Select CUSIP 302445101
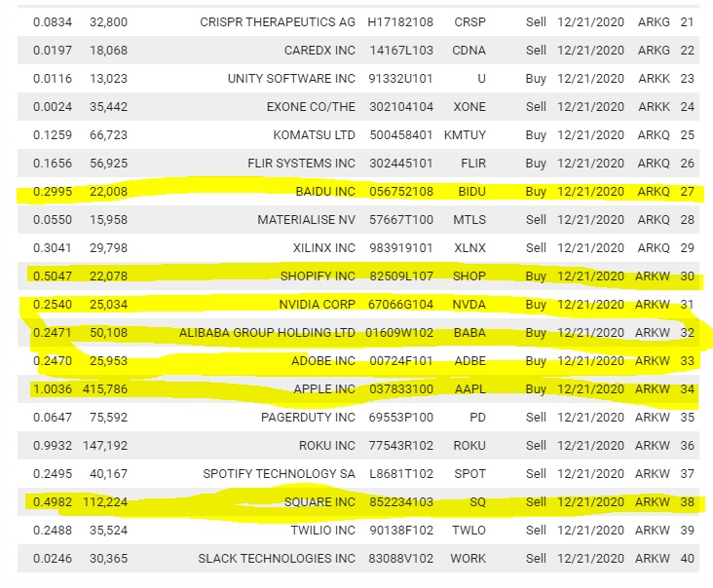Image resolution: width=713 pixels, height=588 pixels. [x=400, y=164]
